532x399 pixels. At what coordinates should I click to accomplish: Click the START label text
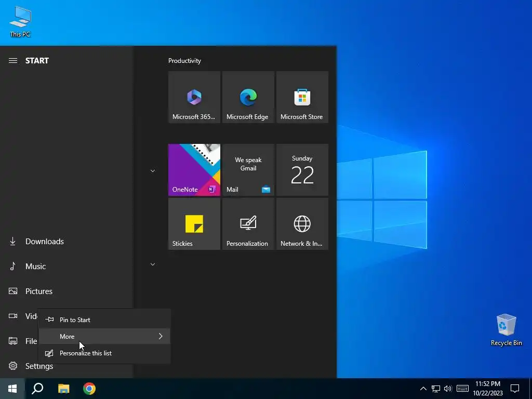pos(37,61)
